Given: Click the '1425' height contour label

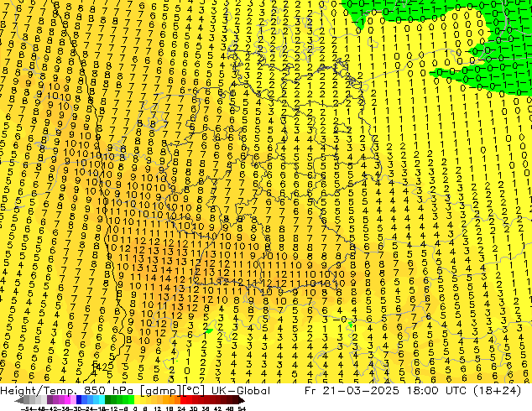Looking at the screenshot, I should [x=103, y=367].
